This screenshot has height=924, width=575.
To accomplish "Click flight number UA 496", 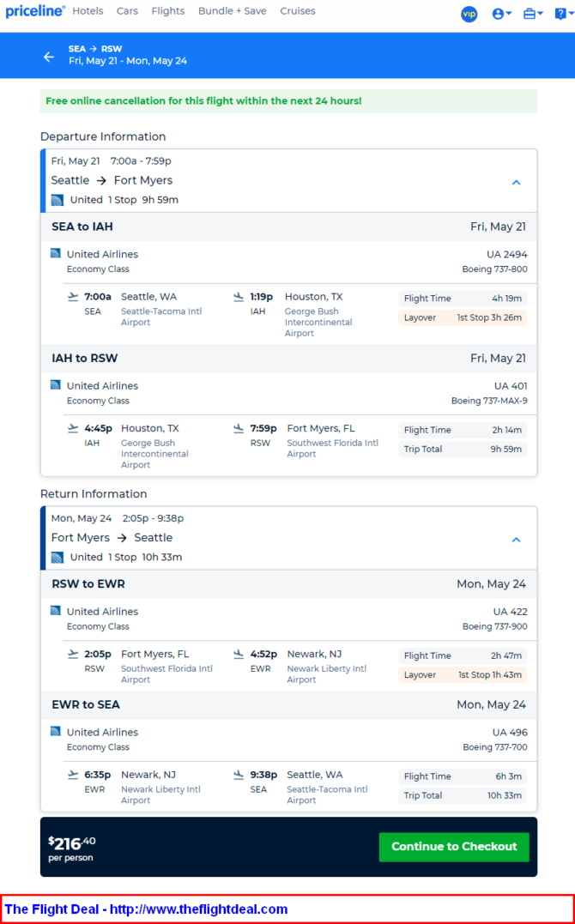I will [x=510, y=732].
